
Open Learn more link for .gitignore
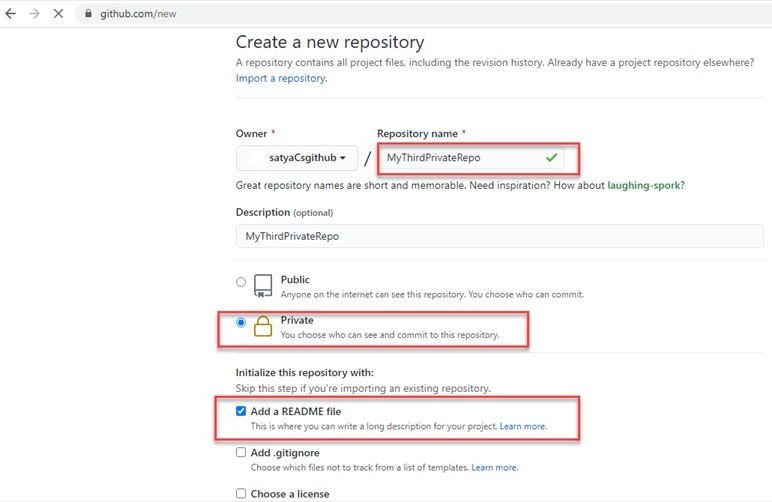tap(495, 467)
